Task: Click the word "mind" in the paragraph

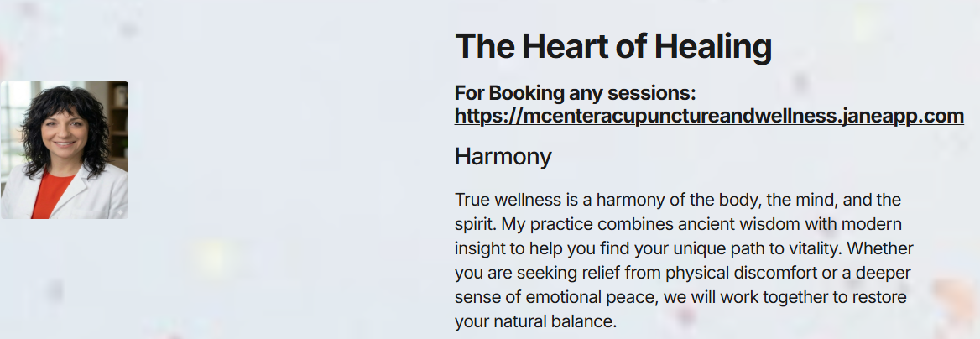Action: 803,201
